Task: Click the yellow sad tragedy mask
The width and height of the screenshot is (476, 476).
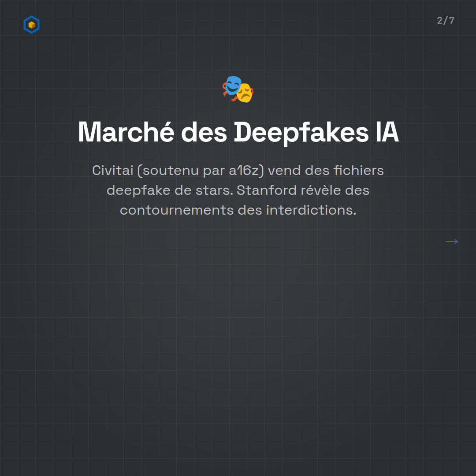Action: coord(245,93)
